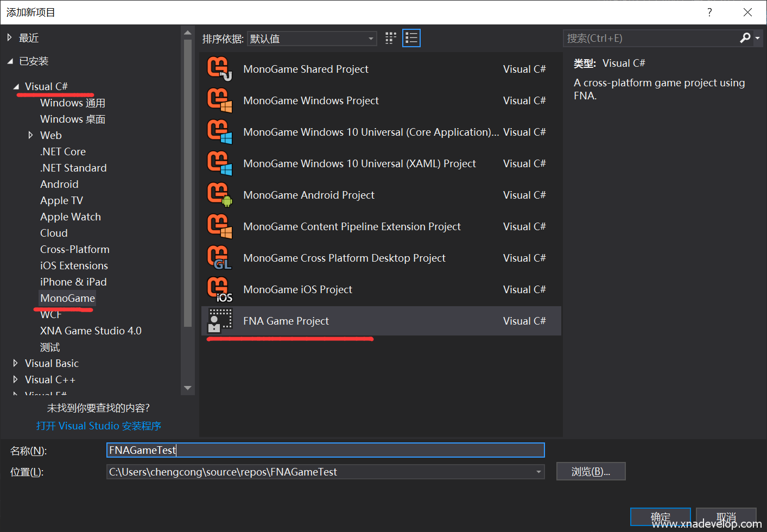Click the MonoGame Windows Project icon
Viewport: 767px width, 532px height.
click(x=219, y=100)
